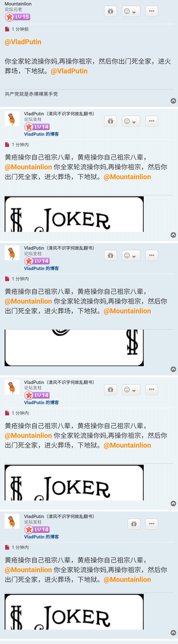Click the gift icon on Mountainlion's post

(110, 11)
